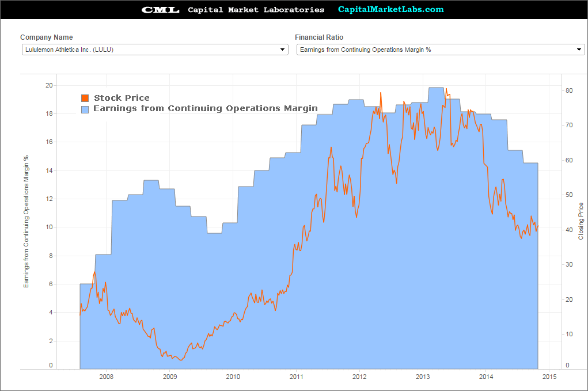Click the left axis value 4
This screenshot has width=588, height=391.
(51, 312)
